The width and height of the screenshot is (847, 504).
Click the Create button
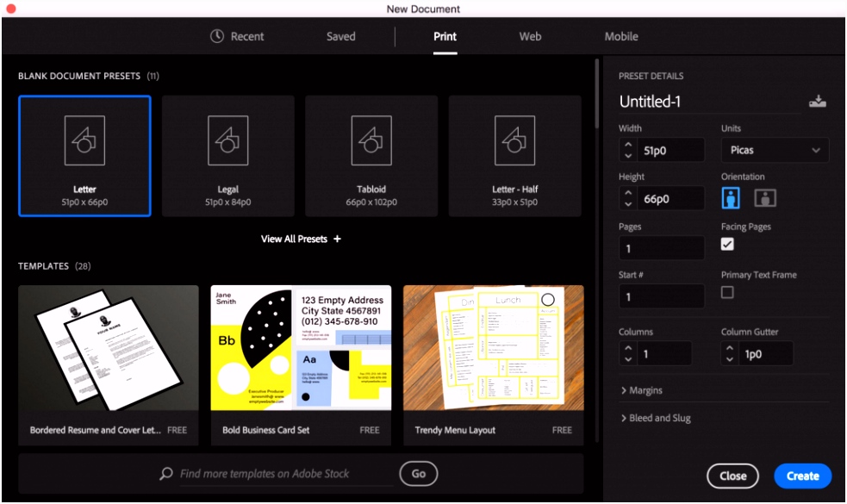803,476
